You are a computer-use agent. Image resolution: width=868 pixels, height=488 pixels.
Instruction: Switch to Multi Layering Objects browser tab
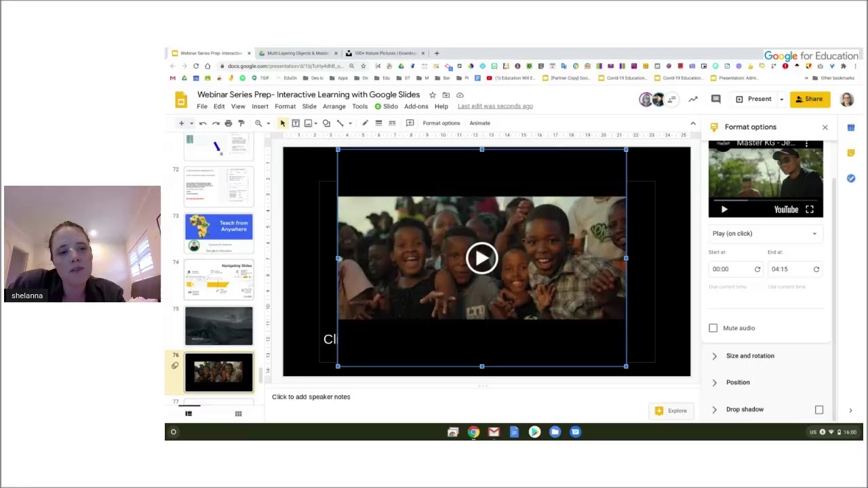(298, 53)
